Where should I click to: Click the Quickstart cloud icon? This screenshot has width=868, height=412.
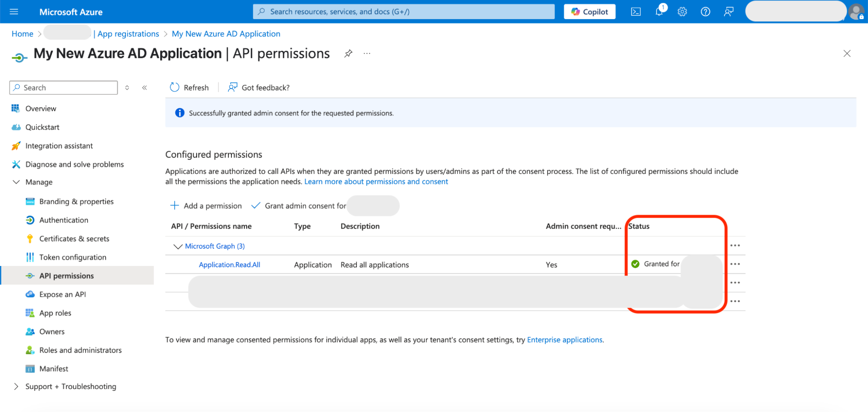click(x=16, y=127)
